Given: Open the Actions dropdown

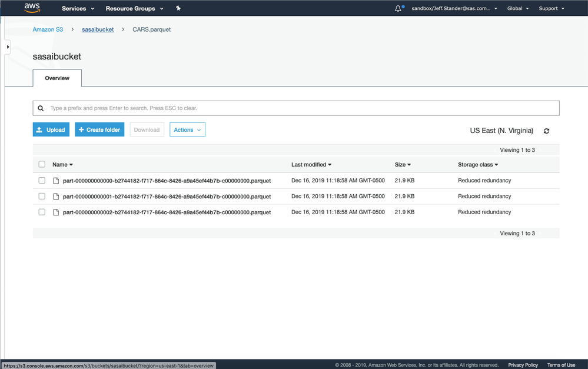Looking at the screenshot, I should pyautogui.click(x=187, y=130).
